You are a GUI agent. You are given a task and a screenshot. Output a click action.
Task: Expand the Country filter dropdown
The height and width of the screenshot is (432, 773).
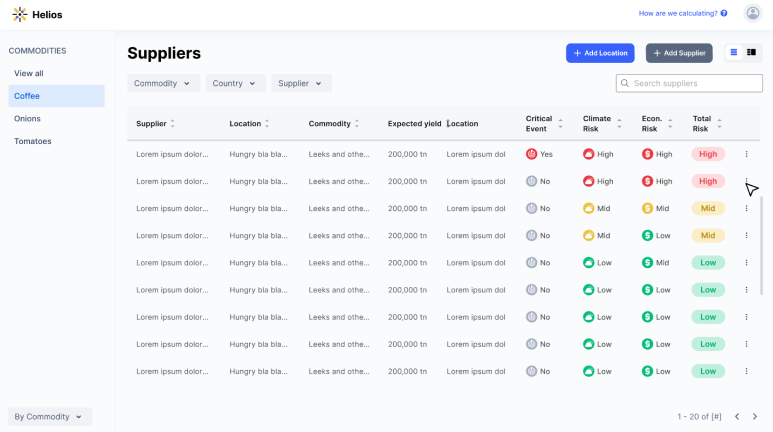(x=235, y=83)
